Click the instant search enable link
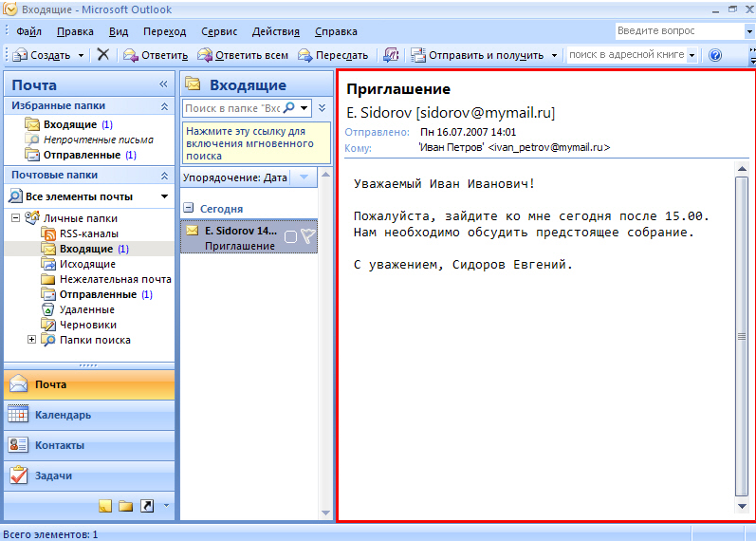Viewport: 756px width, 541px height. 256,143
